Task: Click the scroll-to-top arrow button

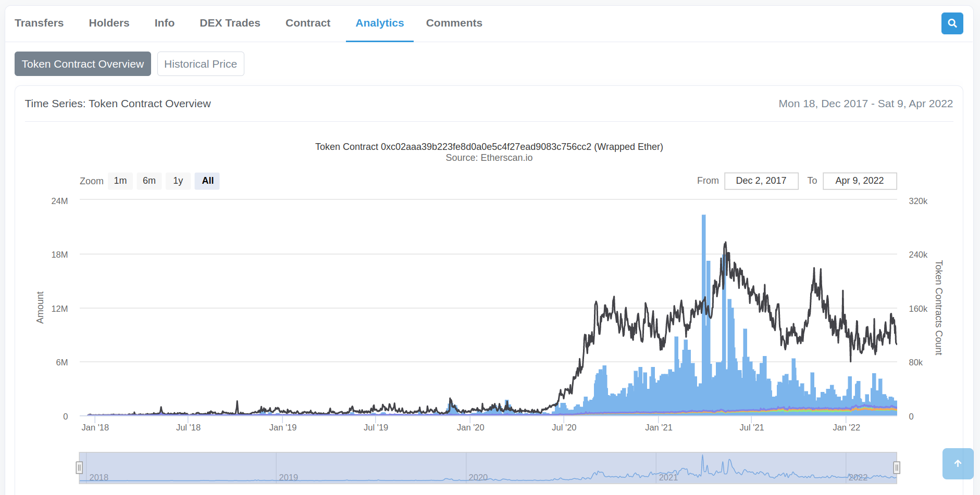Action: click(x=958, y=464)
